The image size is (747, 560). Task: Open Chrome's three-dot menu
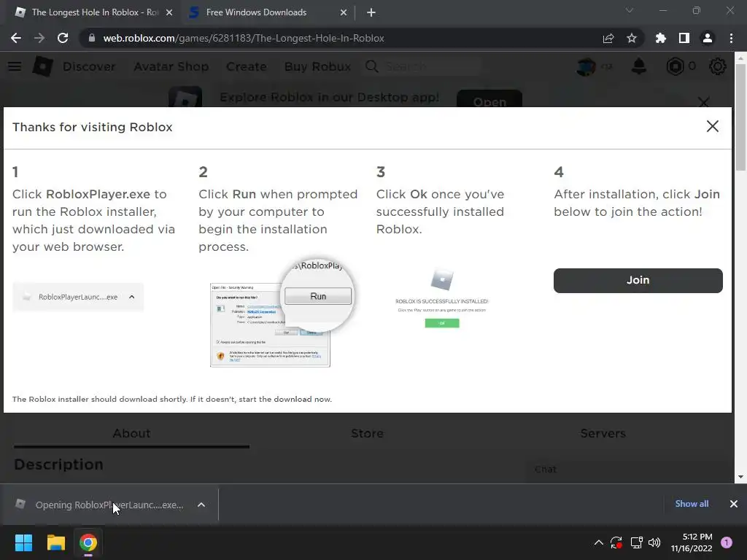[731, 38]
